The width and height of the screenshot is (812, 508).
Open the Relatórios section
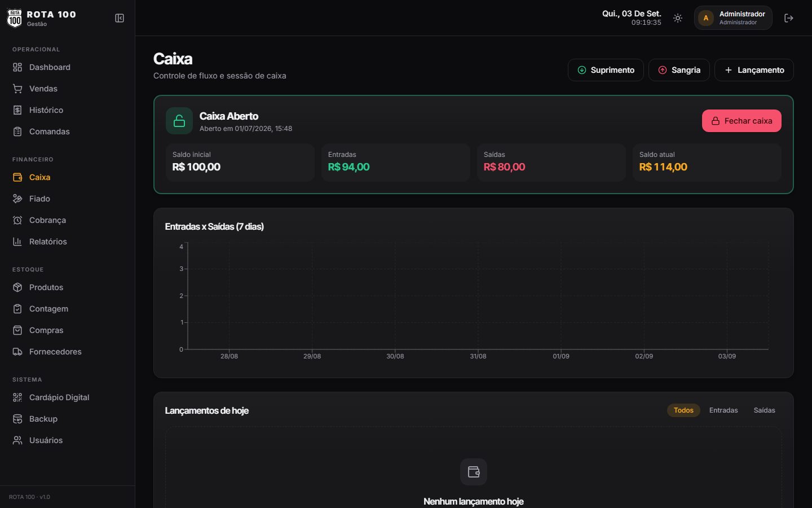68,242
